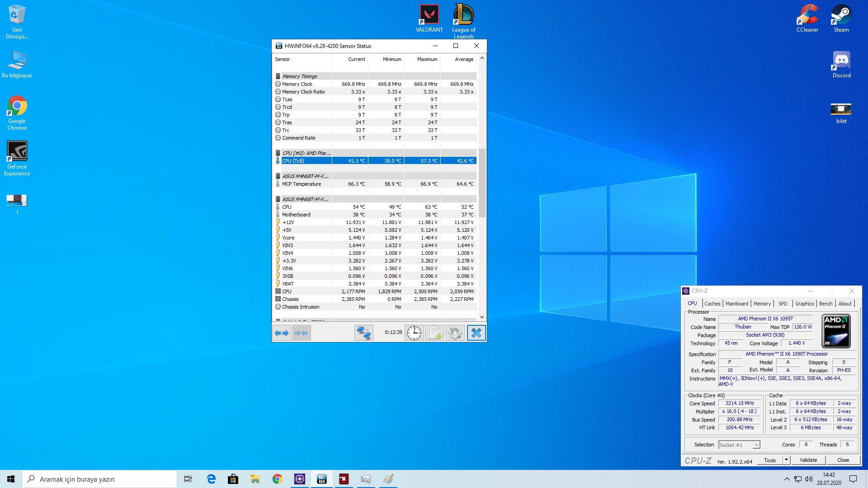Open clock and date in taskbar
The image size is (868, 488).
coord(829,479)
